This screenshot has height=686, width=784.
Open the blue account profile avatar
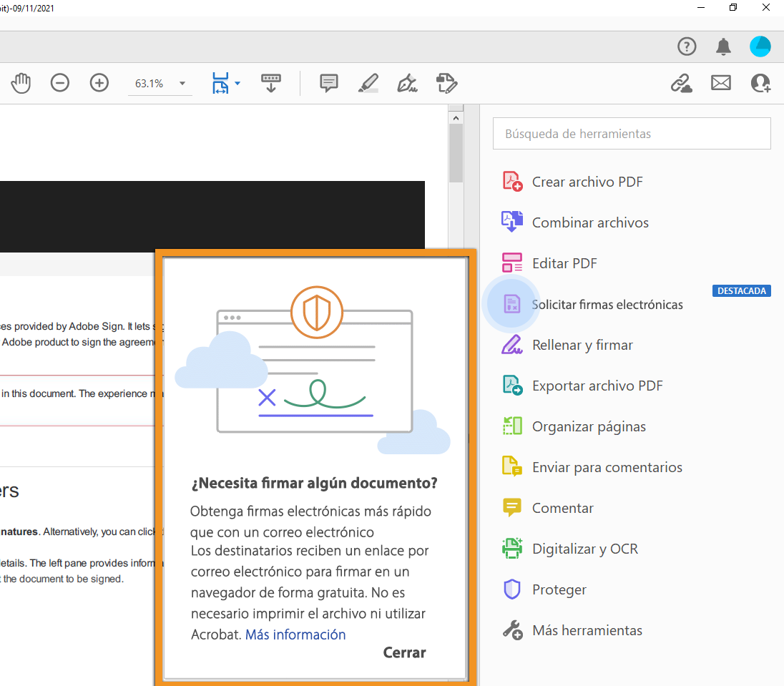point(760,46)
